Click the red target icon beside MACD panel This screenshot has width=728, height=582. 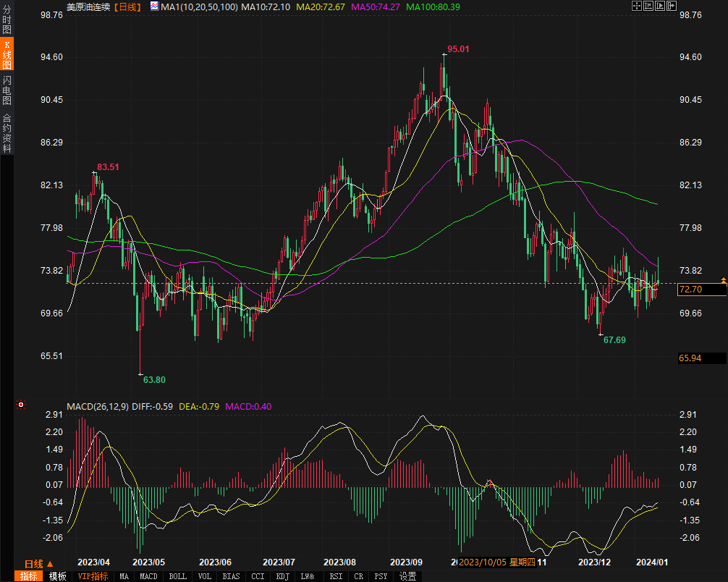[x=20, y=405]
